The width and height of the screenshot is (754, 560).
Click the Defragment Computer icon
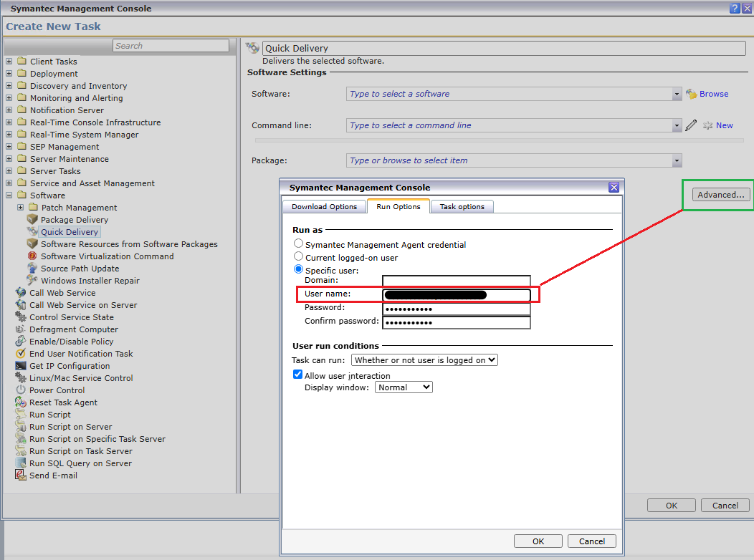tap(21, 329)
